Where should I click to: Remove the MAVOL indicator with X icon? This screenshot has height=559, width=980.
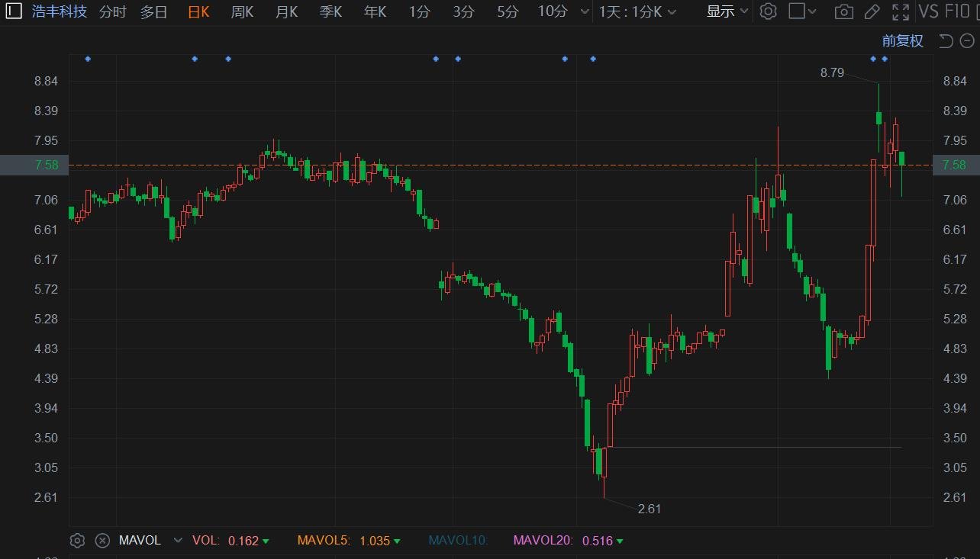point(102,541)
